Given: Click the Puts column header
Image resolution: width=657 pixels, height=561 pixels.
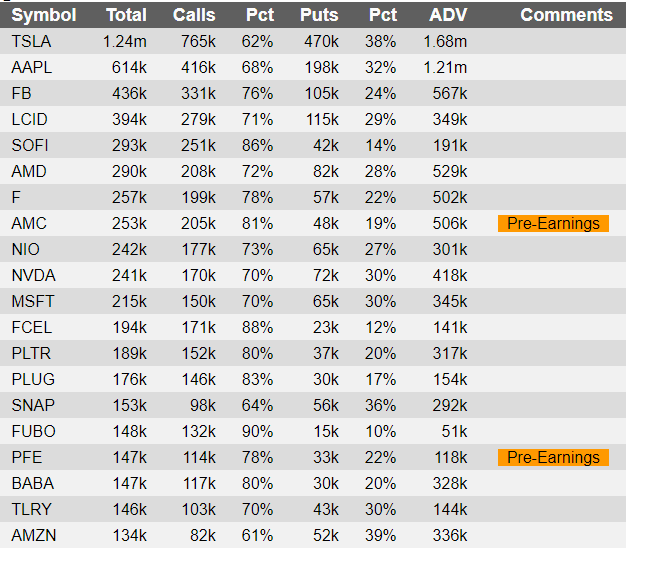Looking at the screenshot, I should pyautogui.click(x=319, y=15).
